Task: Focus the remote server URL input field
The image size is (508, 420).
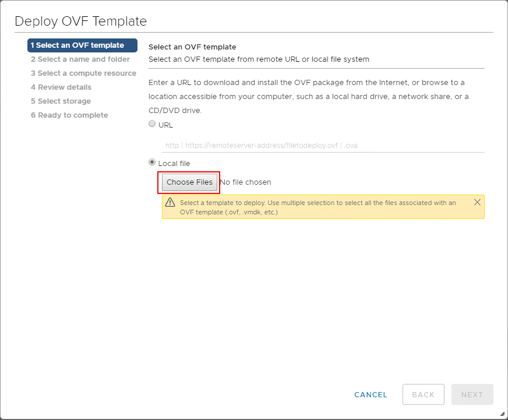Action: coord(323,145)
